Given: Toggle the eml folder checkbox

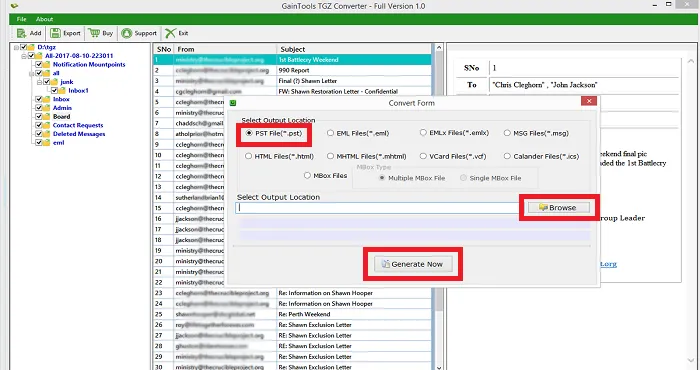Looking at the screenshot, I should coord(39,143).
